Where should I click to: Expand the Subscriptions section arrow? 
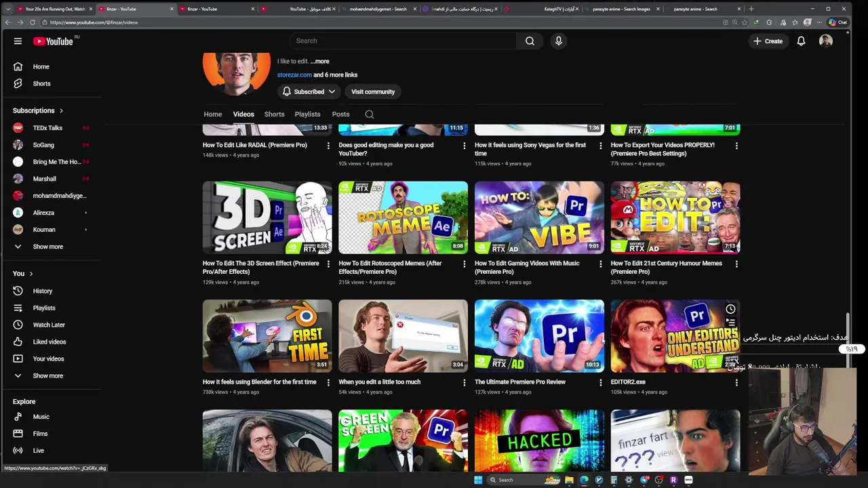tap(61, 110)
